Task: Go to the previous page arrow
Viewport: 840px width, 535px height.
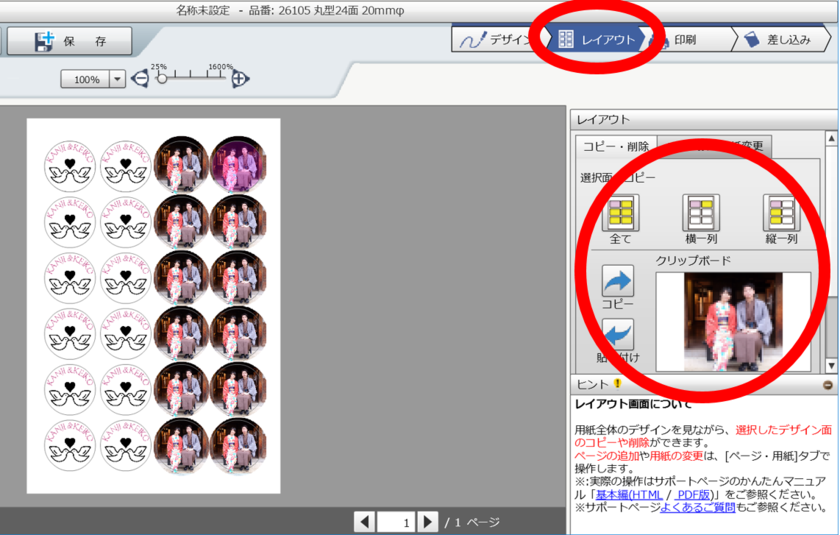Action: click(366, 522)
